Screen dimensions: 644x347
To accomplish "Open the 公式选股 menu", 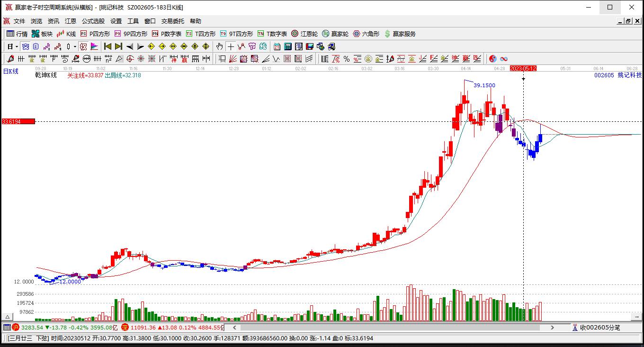I will tap(93, 21).
